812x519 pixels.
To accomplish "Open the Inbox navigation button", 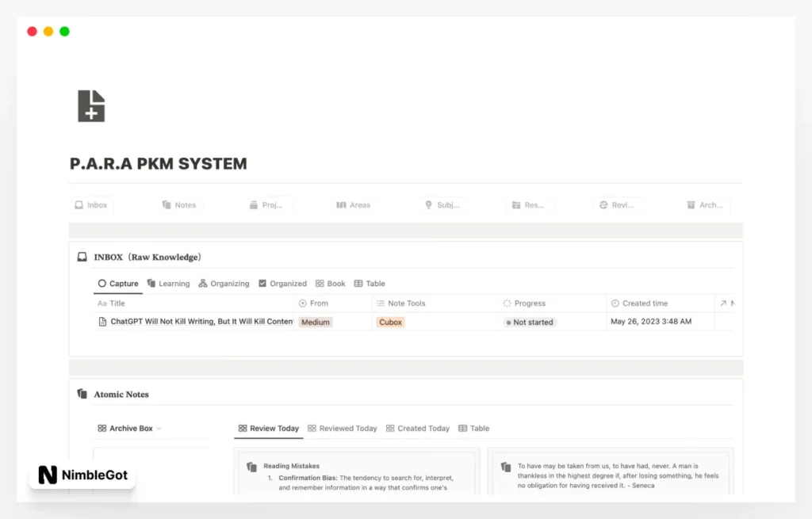I will pyautogui.click(x=90, y=205).
